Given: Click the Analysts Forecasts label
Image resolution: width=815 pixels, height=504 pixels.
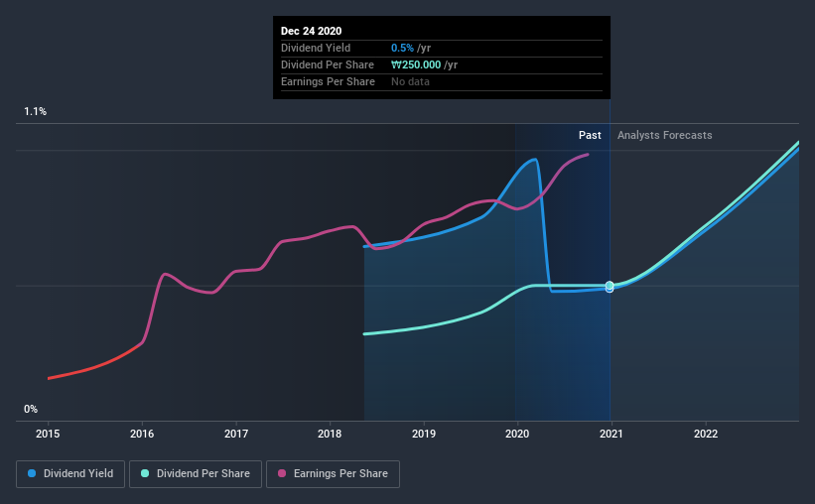Looking at the screenshot, I should [665, 135].
